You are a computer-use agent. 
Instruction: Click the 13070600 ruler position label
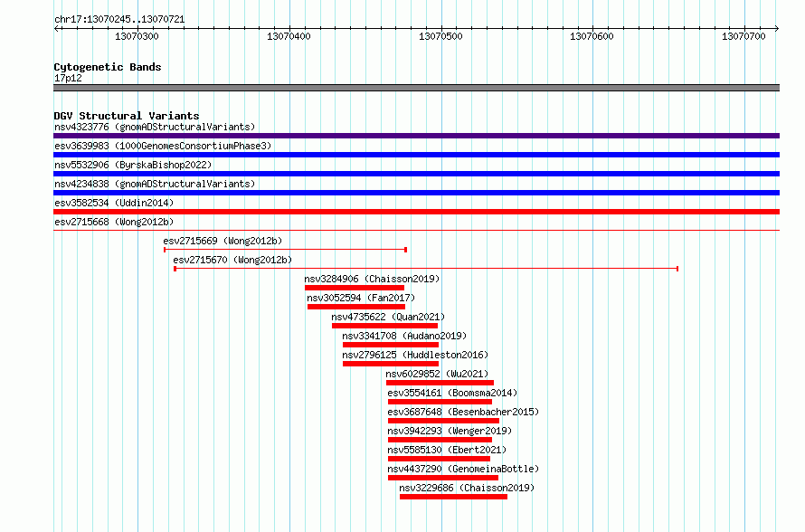592,36
